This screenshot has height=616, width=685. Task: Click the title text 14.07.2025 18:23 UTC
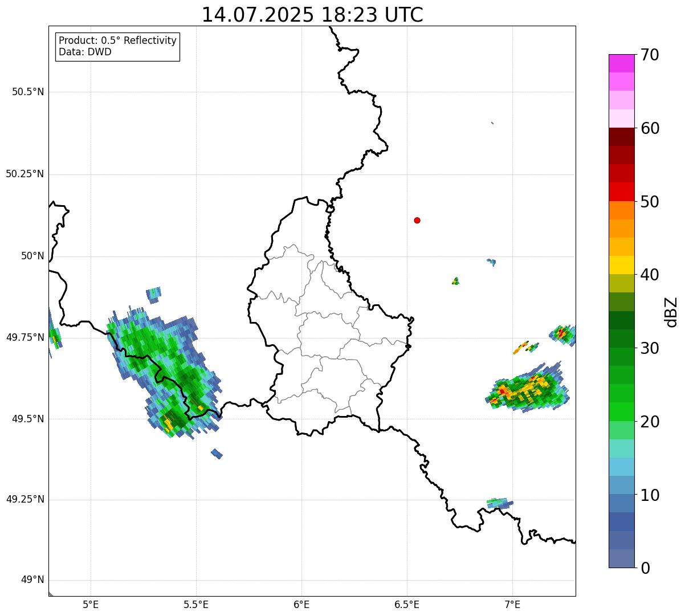point(312,15)
